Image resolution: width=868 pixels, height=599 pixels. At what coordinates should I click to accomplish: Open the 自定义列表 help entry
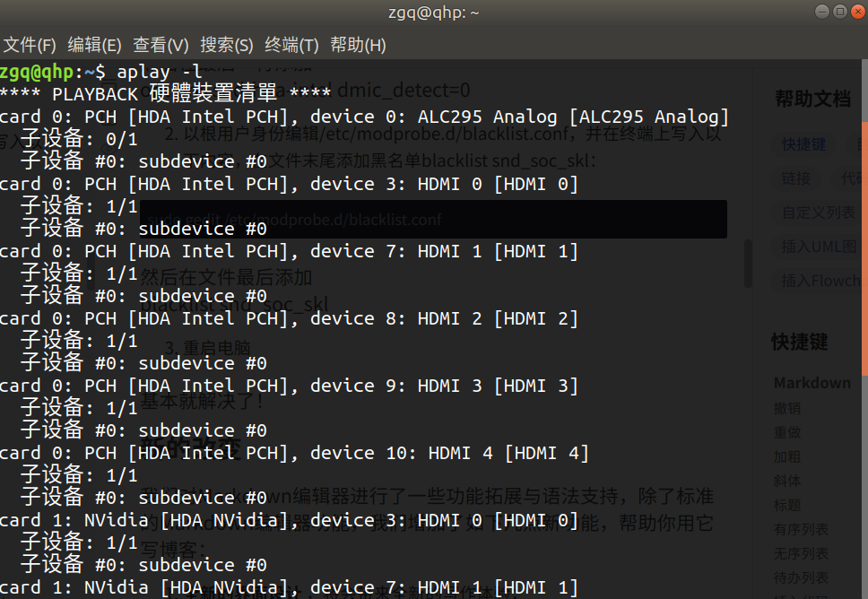coord(818,213)
